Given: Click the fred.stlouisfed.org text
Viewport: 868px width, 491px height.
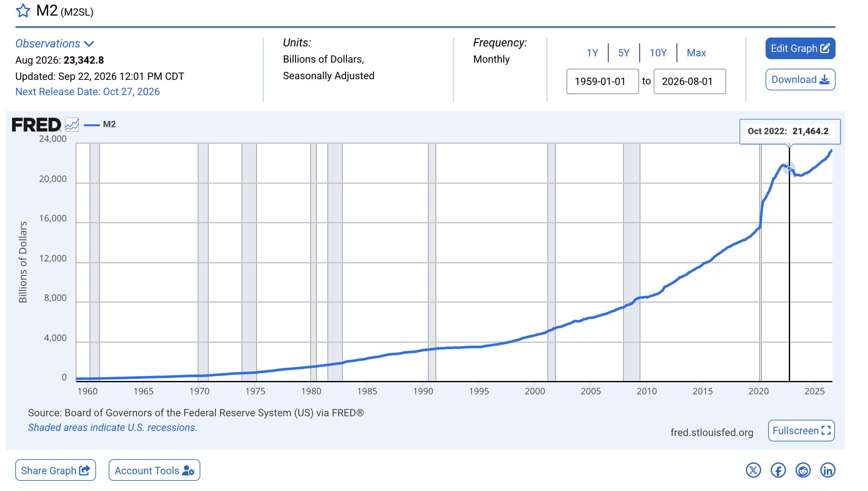Looking at the screenshot, I should pyautogui.click(x=712, y=432).
